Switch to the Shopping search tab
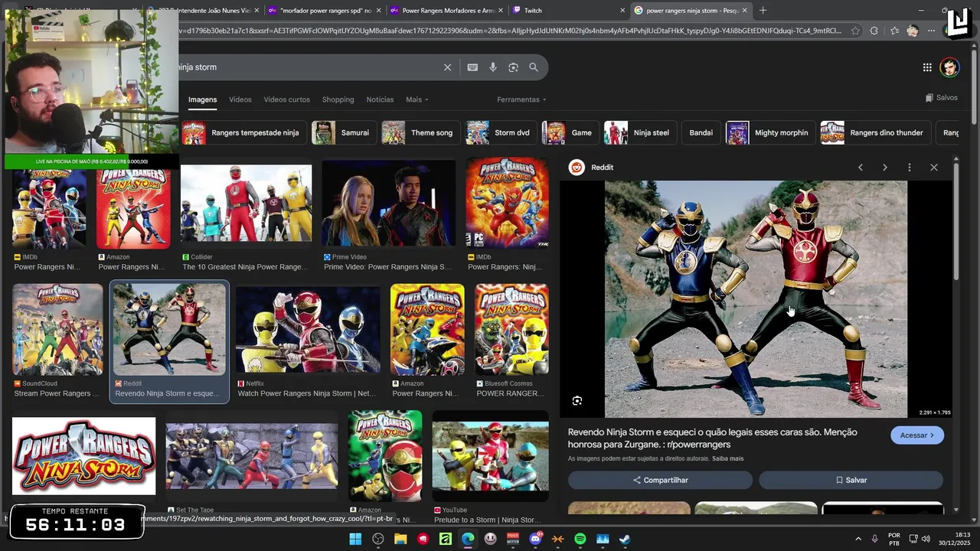 338,99
